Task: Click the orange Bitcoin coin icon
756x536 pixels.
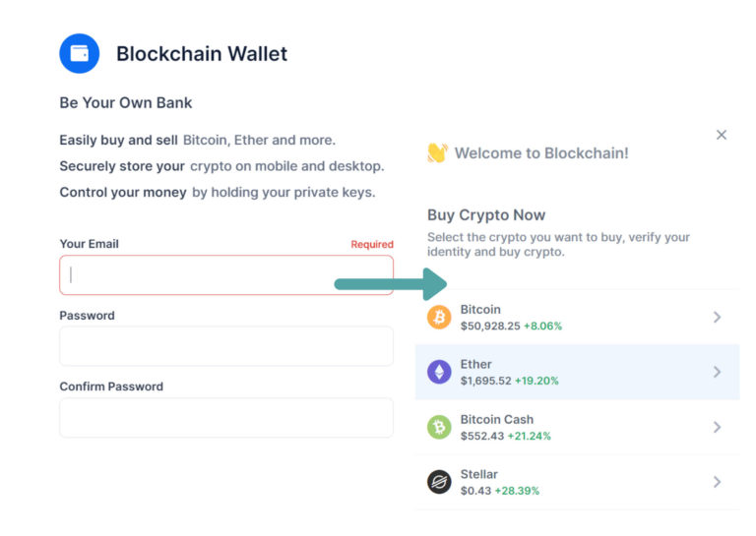Action: tap(439, 318)
